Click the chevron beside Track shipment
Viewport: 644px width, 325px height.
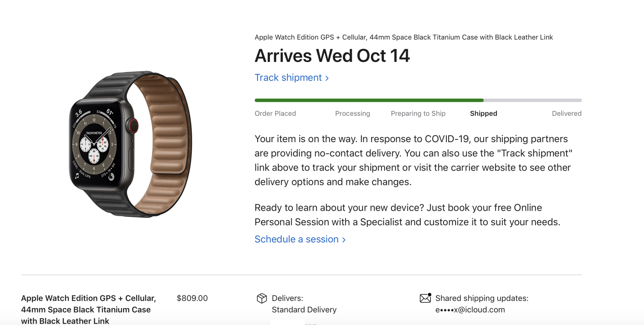coord(327,78)
